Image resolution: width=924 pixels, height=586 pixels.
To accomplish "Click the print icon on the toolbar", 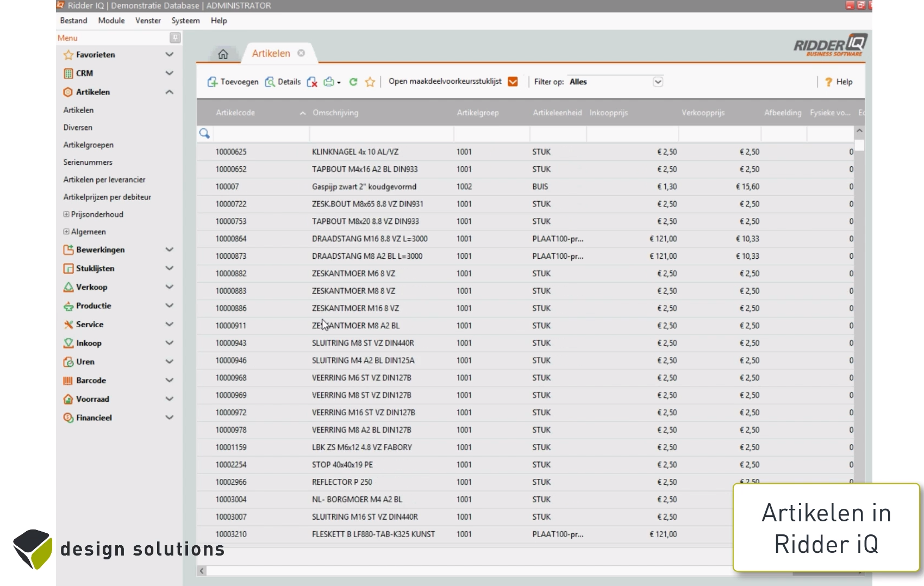I will click(329, 82).
